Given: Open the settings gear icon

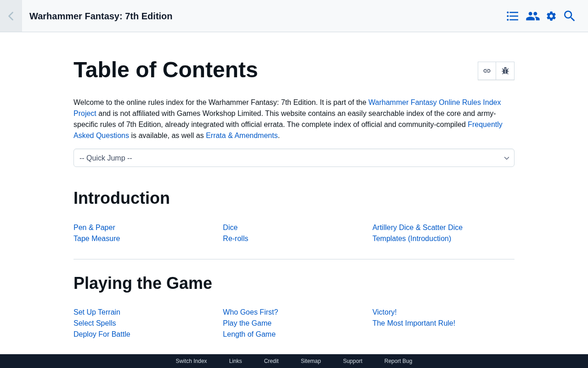Looking at the screenshot, I should (x=551, y=16).
